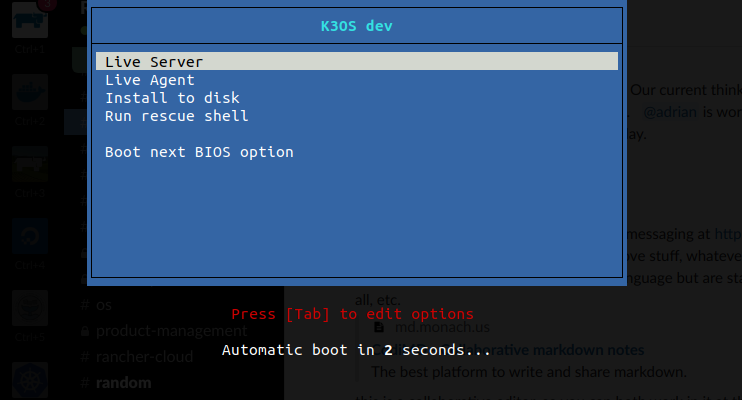
Task: Switch to Docker whale workspace above Ctrl+2
Action: pyautogui.click(x=30, y=92)
